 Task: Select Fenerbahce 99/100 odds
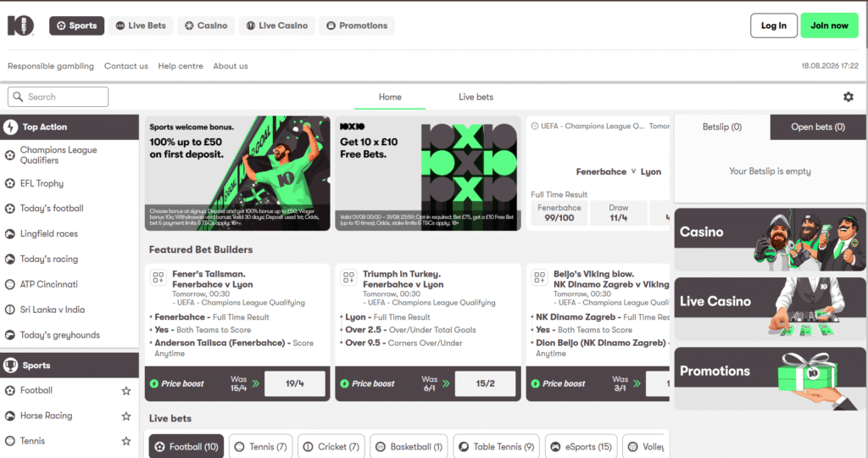tap(559, 213)
